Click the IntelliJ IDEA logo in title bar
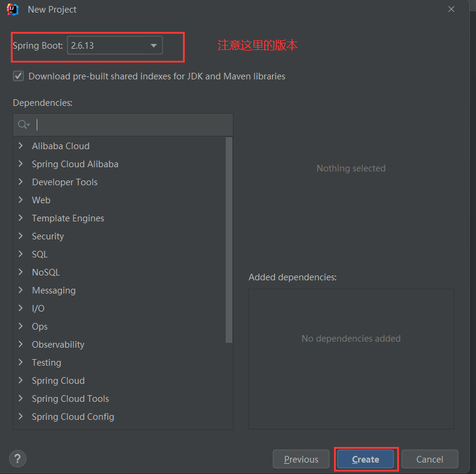The image size is (476, 474). 13,10
